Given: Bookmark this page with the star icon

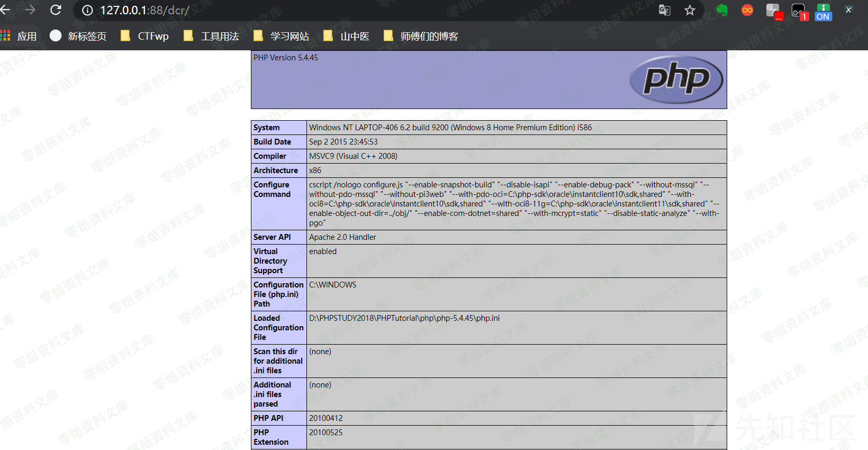Looking at the screenshot, I should pos(690,11).
